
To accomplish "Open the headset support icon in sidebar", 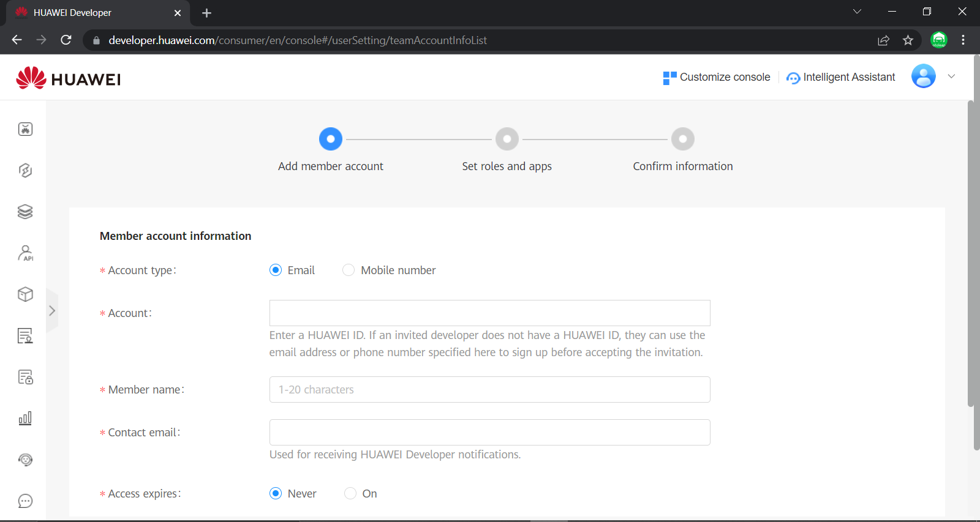I will click(25, 460).
